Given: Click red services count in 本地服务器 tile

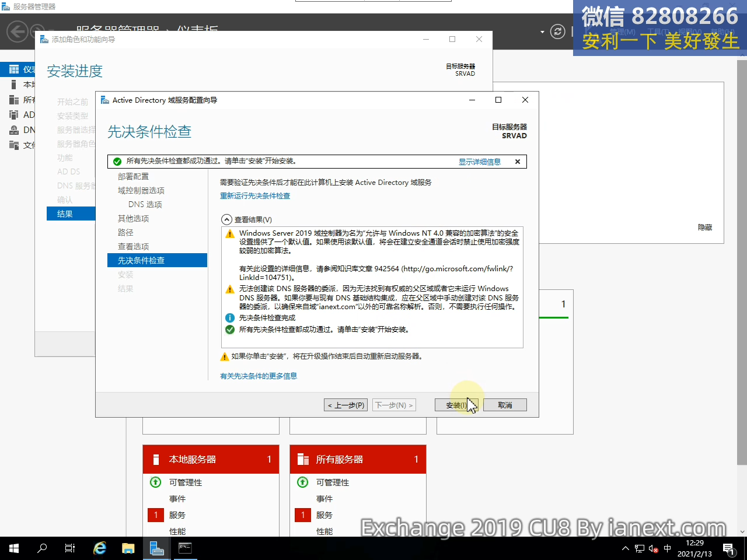Looking at the screenshot, I should click(156, 515).
